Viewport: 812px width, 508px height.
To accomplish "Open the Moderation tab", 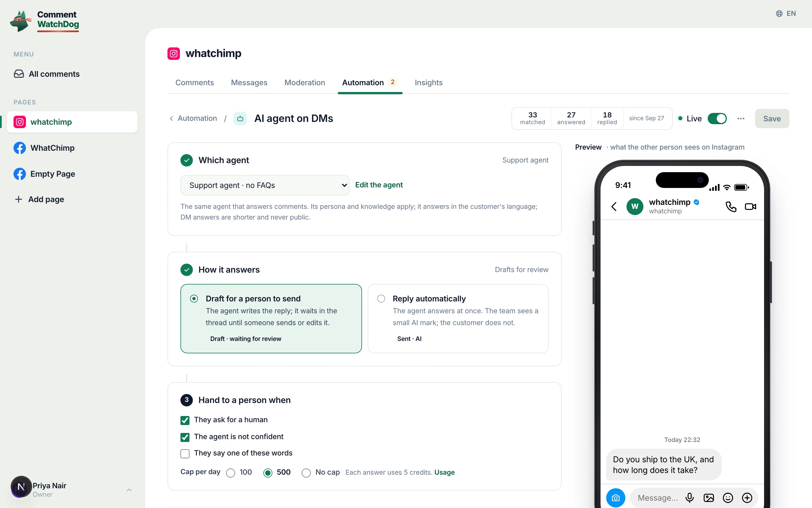I will click(x=305, y=83).
